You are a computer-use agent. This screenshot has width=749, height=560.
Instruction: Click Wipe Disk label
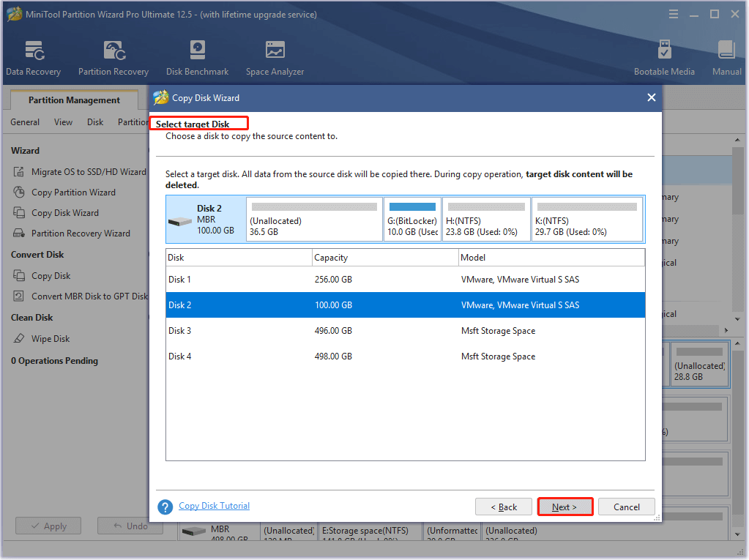click(51, 338)
